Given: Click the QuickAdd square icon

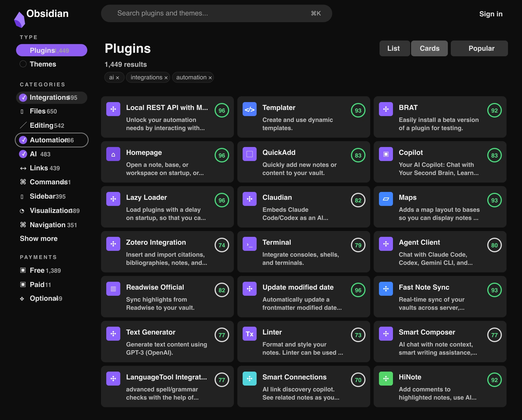Looking at the screenshot, I should click(250, 154).
